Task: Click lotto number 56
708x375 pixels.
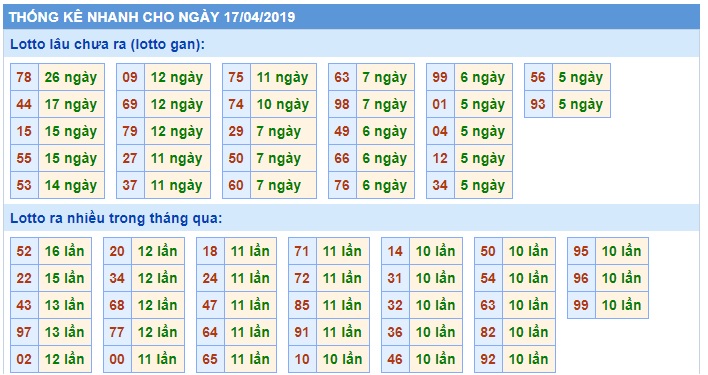Action: (538, 77)
